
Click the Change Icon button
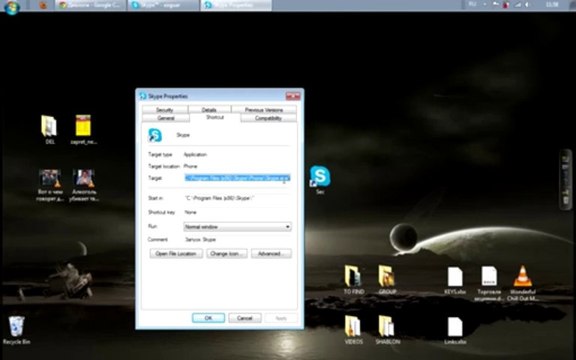point(227,253)
